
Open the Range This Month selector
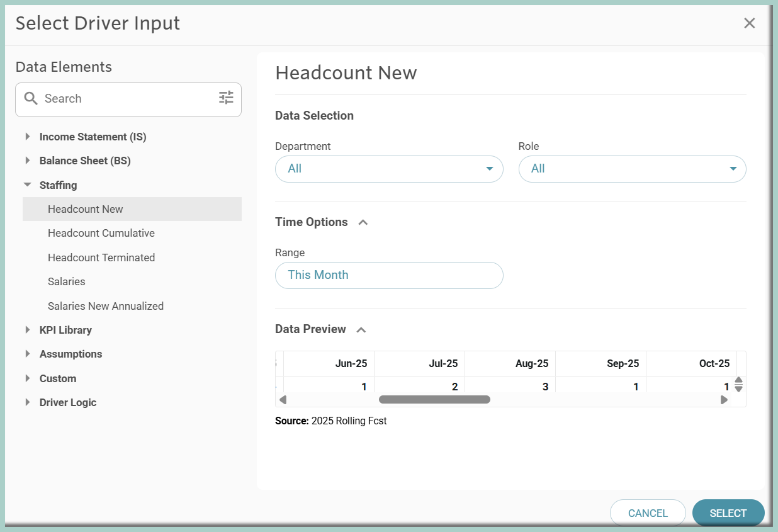[389, 275]
